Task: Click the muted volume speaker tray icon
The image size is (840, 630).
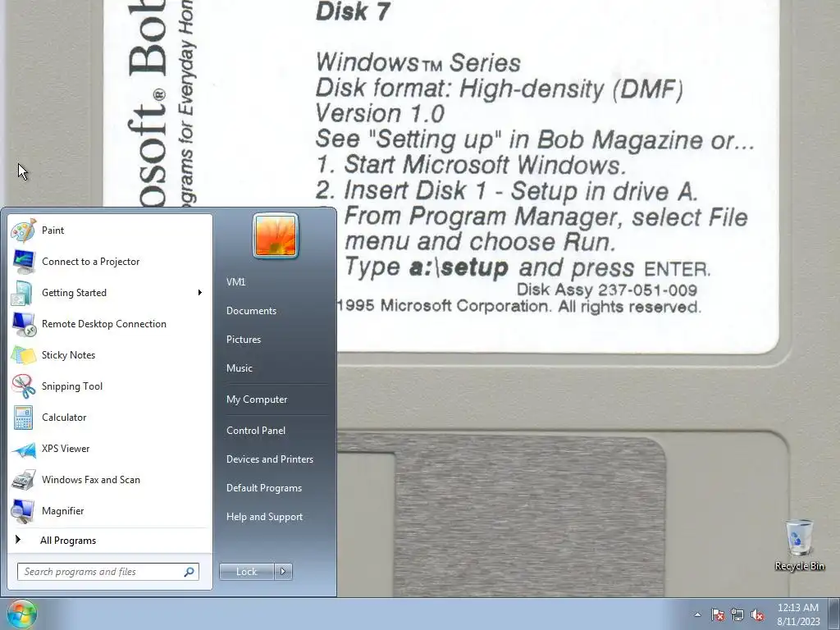Action: 757,614
